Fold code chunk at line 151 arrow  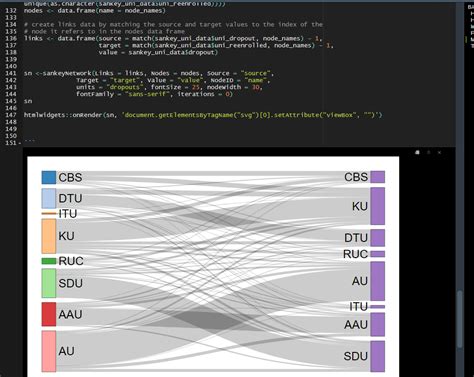[x=19, y=143]
